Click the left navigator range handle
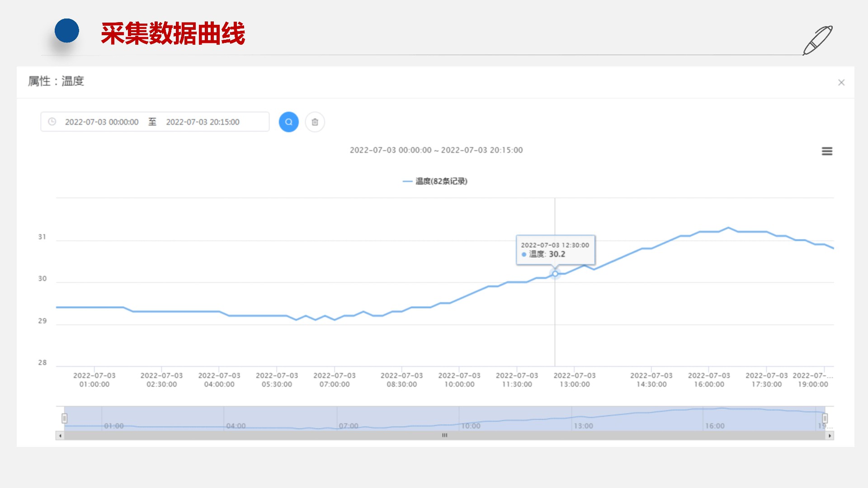The width and height of the screenshot is (868, 488). pyautogui.click(x=65, y=418)
